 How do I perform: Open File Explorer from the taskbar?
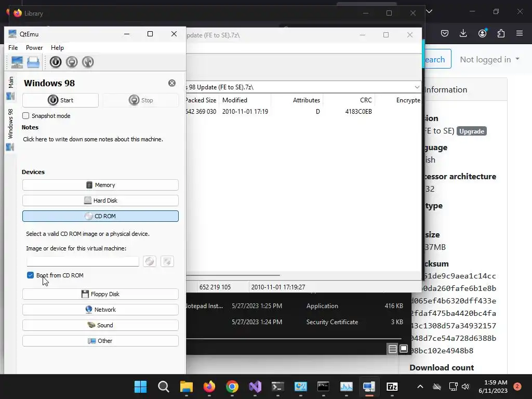pos(187,387)
